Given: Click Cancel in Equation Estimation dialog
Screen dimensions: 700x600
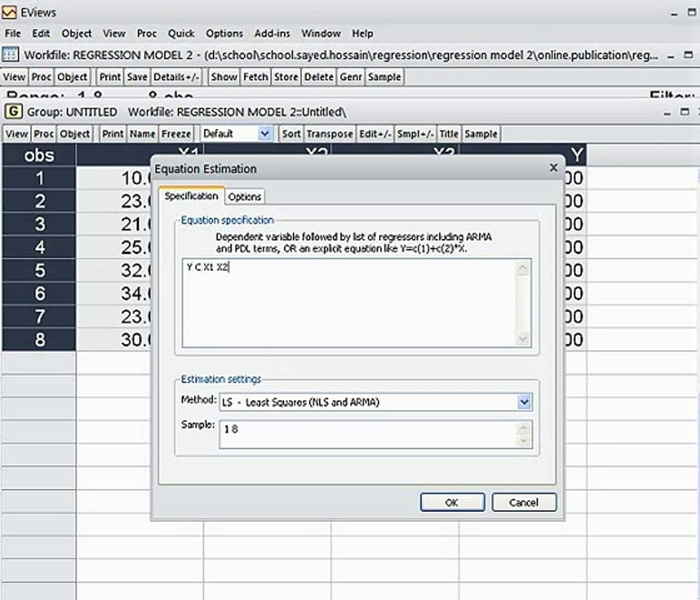Looking at the screenshot, I should [524, 502].
